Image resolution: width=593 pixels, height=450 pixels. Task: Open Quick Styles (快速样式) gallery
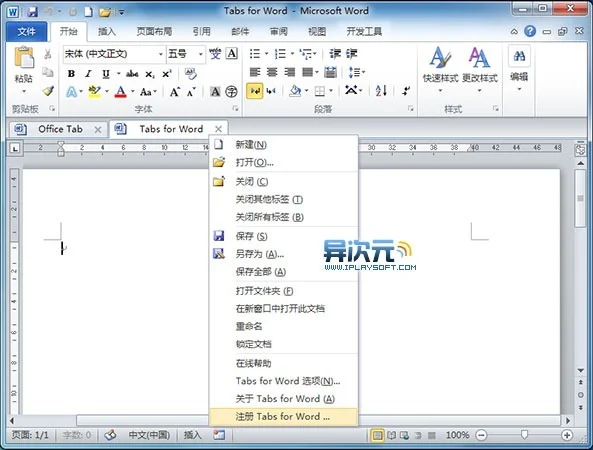click(440, 70)
